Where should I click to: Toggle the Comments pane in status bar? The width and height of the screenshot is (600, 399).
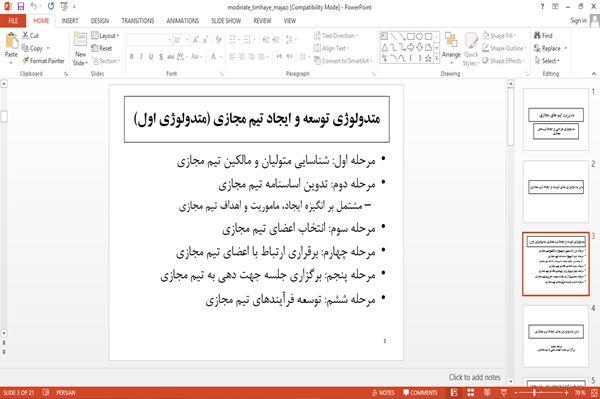point(420,392)
